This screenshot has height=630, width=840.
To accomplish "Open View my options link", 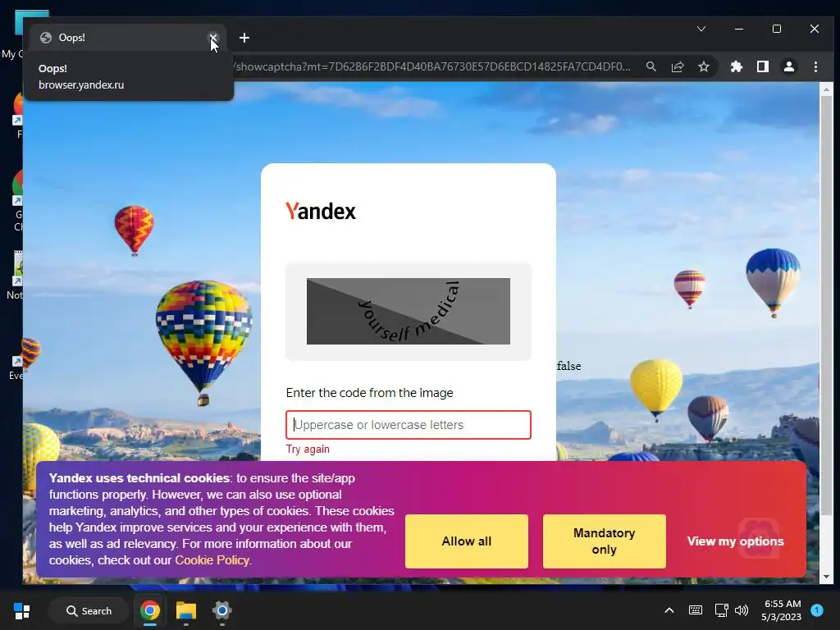I will coord(735,541).
